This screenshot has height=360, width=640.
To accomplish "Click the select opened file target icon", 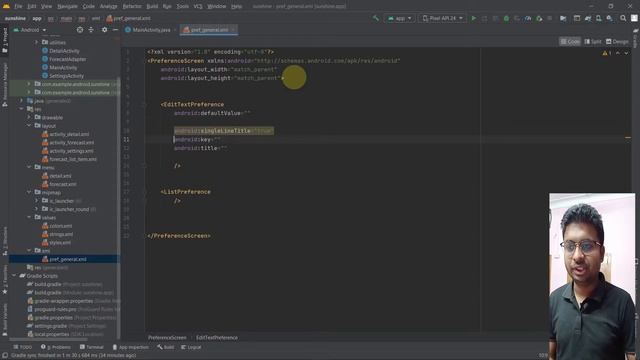I will pos(80,30).
